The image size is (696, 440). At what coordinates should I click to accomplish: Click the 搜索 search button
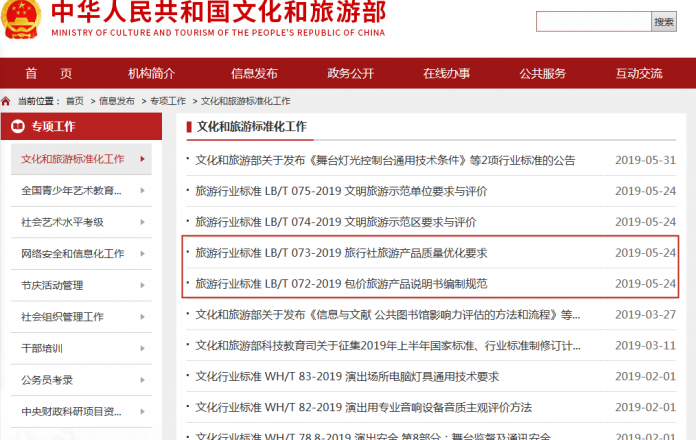(x=664, y=22)
